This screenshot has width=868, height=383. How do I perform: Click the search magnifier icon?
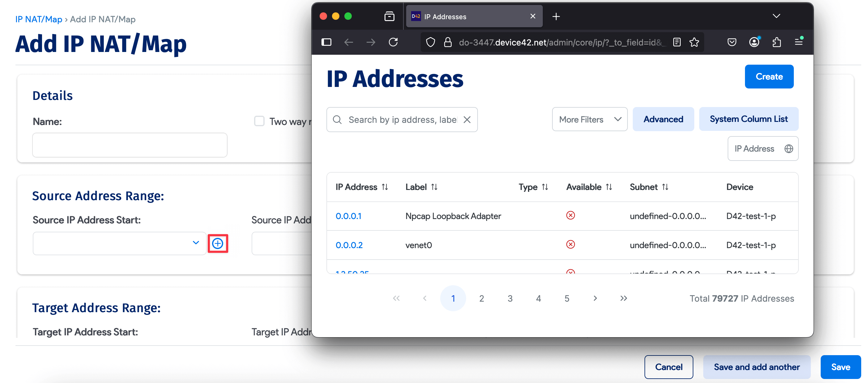click(x=337, y=119)
